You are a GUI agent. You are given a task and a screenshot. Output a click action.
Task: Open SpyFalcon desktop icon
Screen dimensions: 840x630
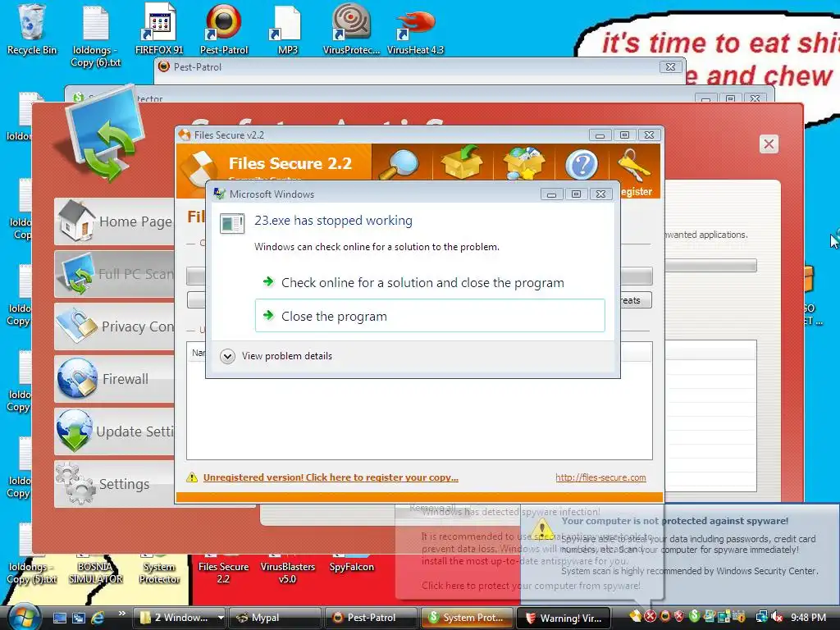click(351, 564)
